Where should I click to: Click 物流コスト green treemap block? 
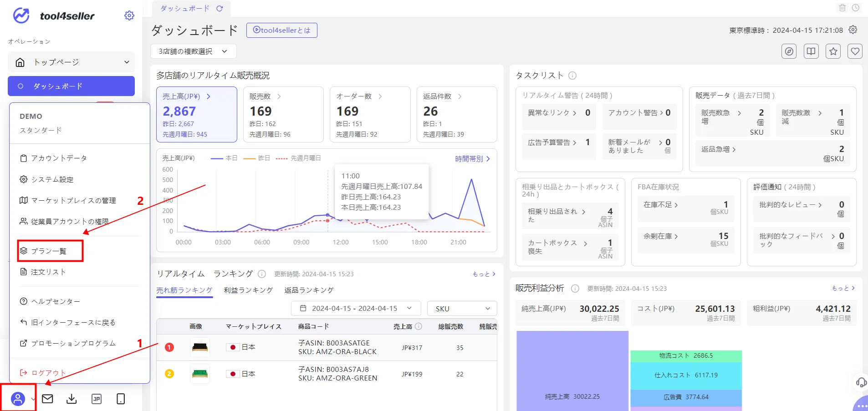point(686,355)
